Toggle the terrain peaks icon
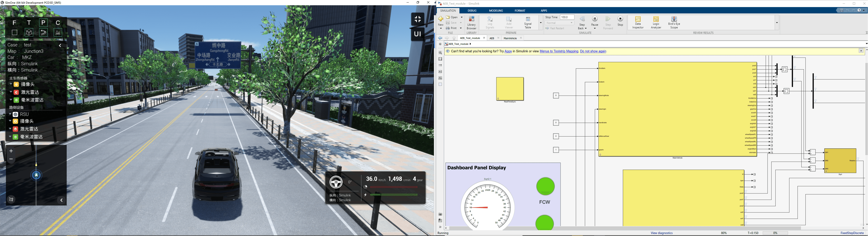Viewport: 868px width, 236px height. (x=58, y=32)
